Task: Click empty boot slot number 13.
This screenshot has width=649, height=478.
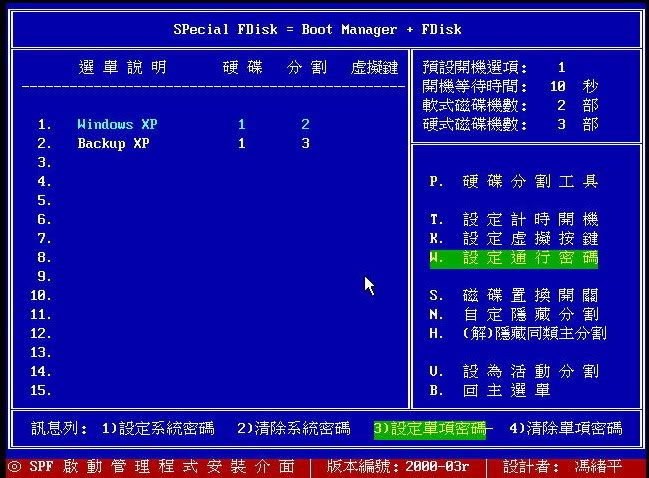Action: [x=41, y=352]
